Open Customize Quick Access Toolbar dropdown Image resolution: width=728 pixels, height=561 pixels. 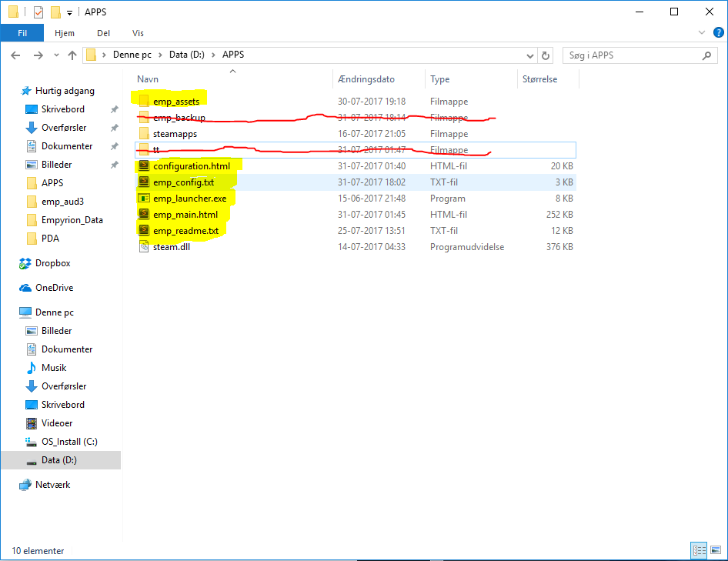(69, 13)
